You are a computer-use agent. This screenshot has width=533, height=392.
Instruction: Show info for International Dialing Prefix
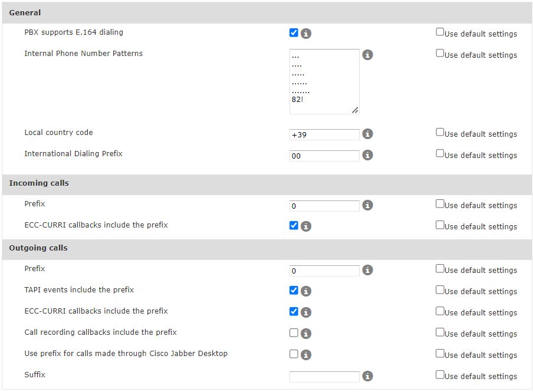(x=367, y=155)
